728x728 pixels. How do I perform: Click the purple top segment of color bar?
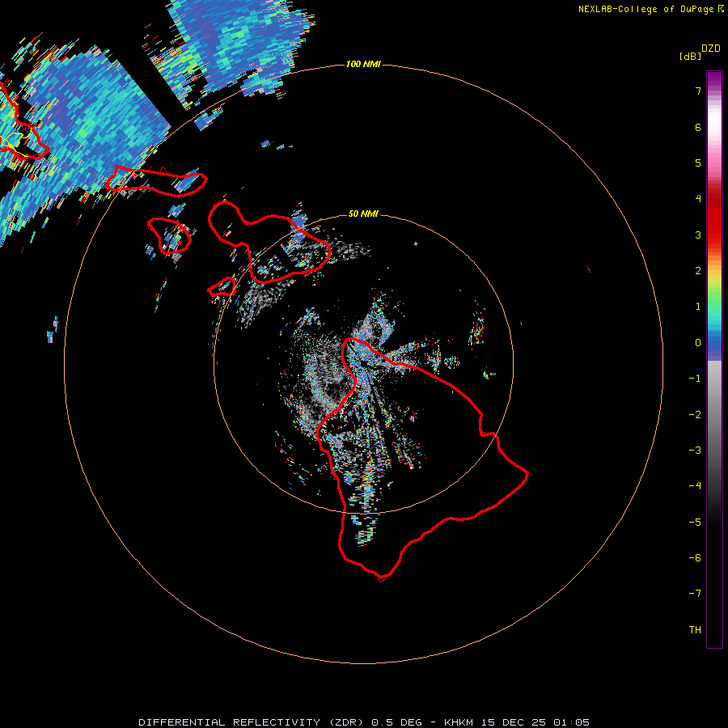[714, 80]
